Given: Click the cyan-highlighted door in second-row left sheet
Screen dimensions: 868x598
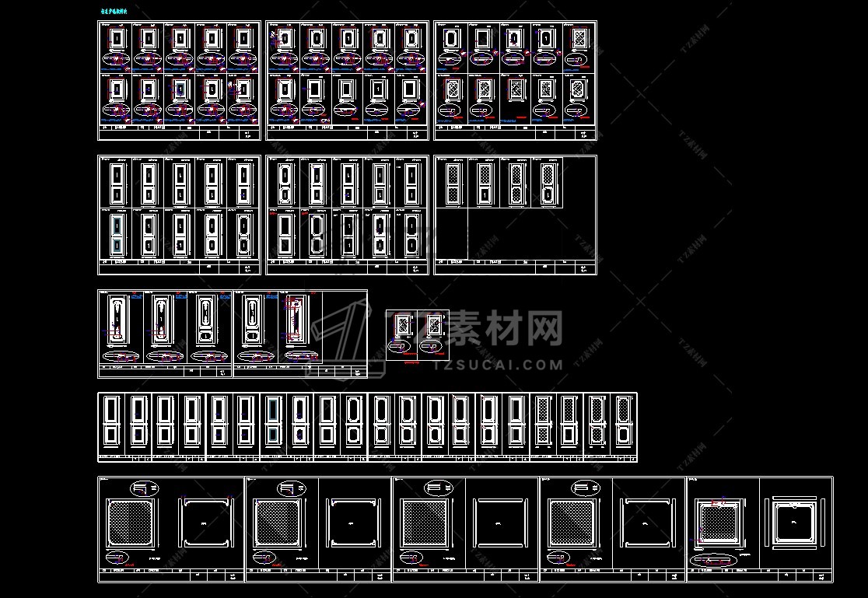Looking at the screenshot, I should pyautogui.click(x=117, y=236).
